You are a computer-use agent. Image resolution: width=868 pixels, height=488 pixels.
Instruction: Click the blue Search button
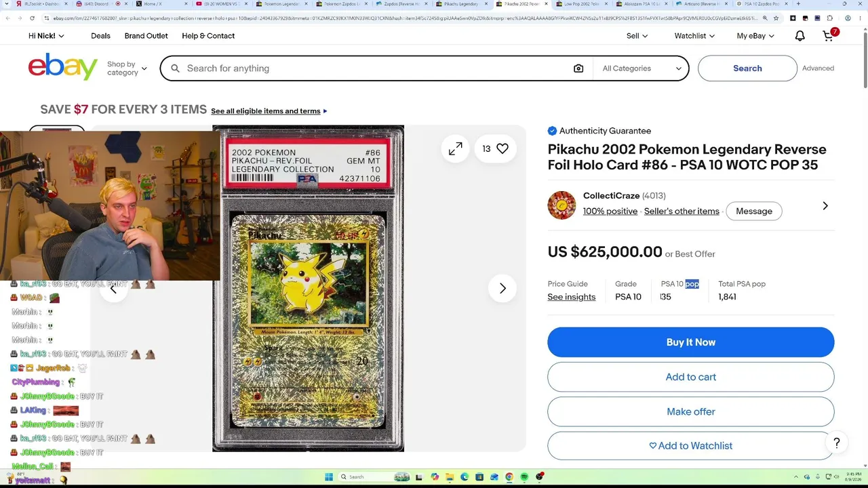[x=747, y=68]
